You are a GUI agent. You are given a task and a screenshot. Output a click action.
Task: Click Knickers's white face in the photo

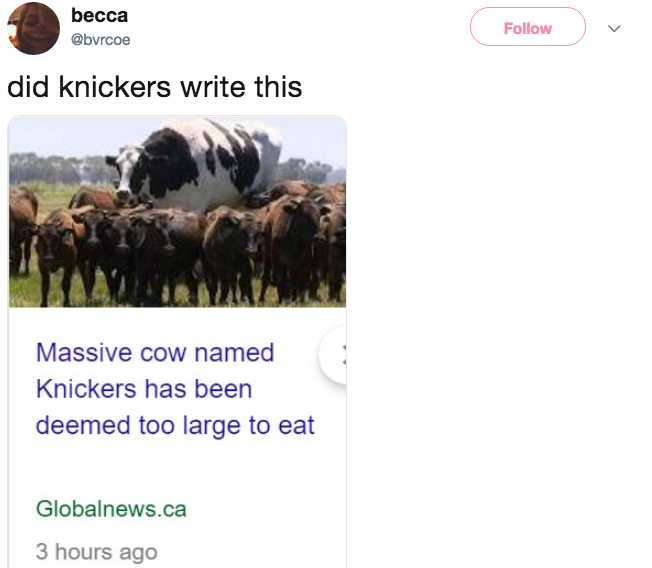(126, 175)
